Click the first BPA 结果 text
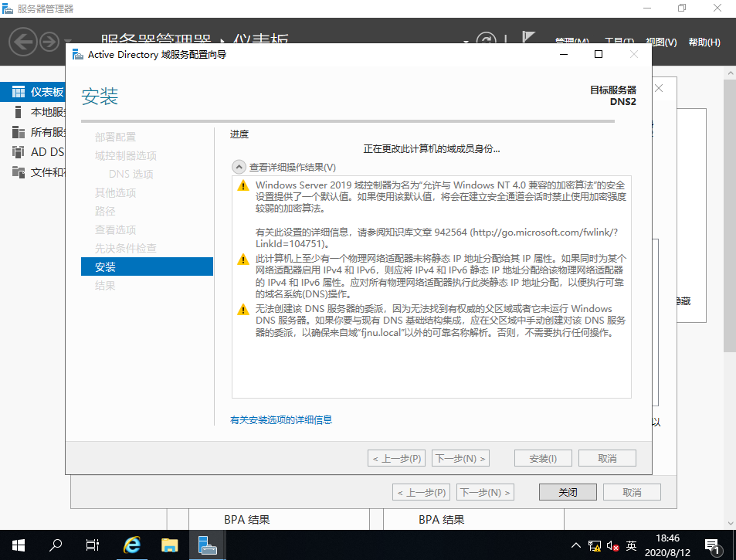The height and width of the screenshot is (560, 736). point(246,520)
